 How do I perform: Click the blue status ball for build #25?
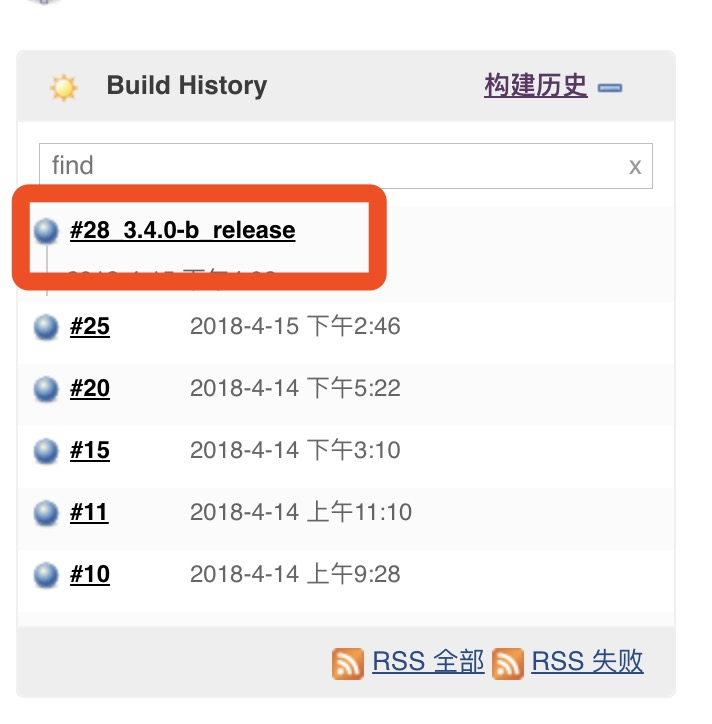(46, 327)
